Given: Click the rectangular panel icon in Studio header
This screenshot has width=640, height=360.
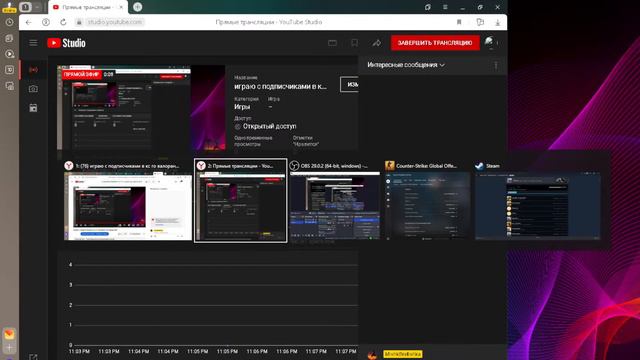Looking at the screenshot, I should tap(332, 43).
